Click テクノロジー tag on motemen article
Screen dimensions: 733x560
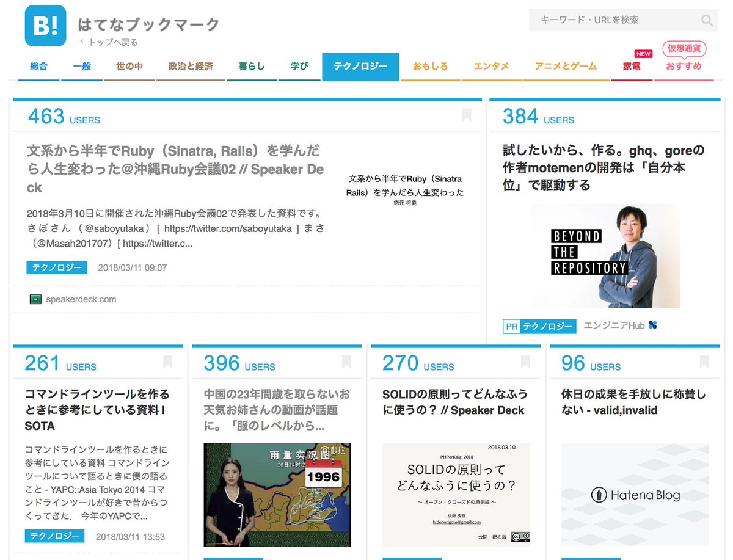click(x=548, y=327)
